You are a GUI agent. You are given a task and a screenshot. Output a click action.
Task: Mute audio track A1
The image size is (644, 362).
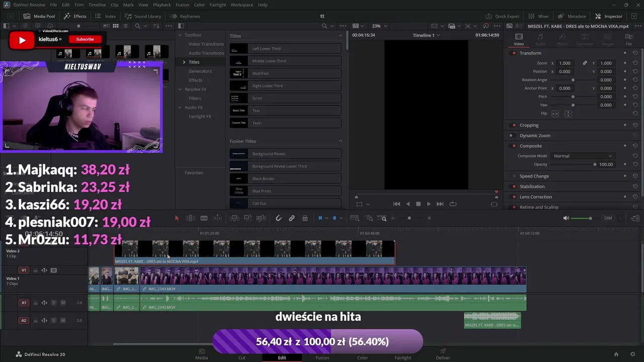(x=63, y=303)
